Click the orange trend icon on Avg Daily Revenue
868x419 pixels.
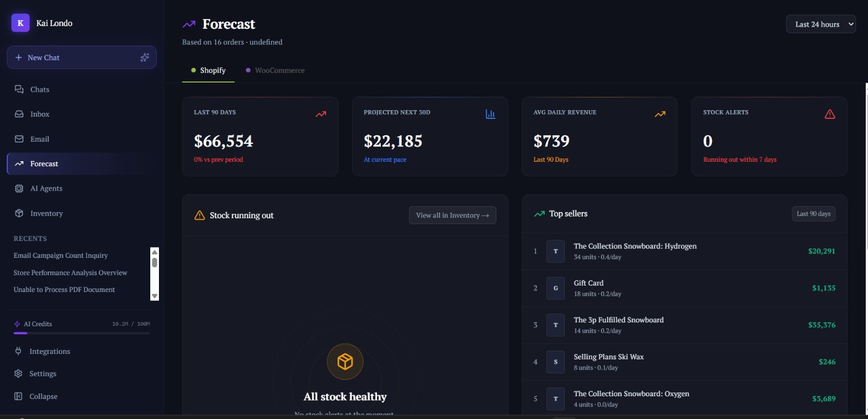(x=660, y=114)
